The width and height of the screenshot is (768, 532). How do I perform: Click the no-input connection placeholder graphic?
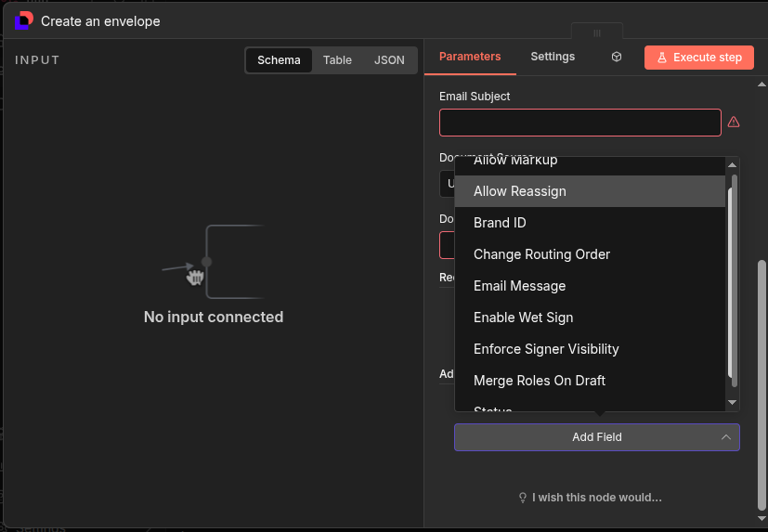click(x=213, y=262)
